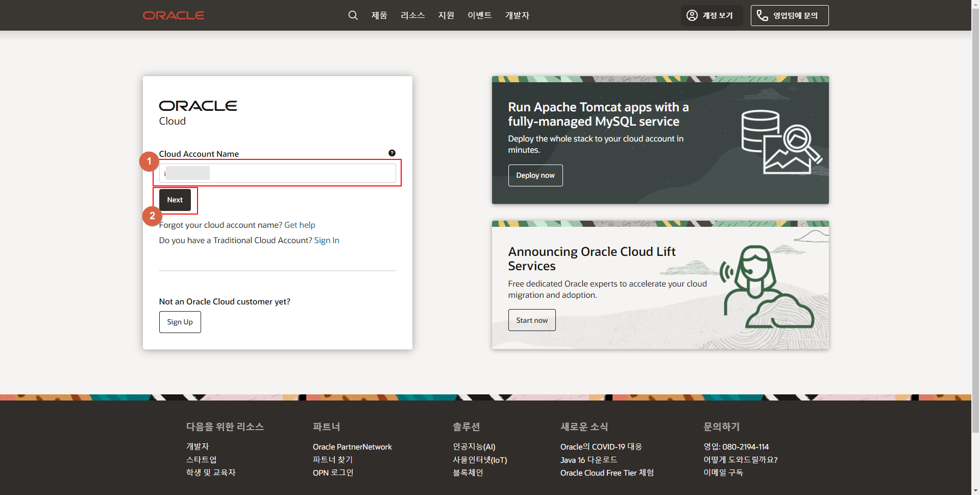Click Start now on Cloud Lift banner
Image resolution: width=980 pixels, height=495 pixels.
[x=532, y=320]
